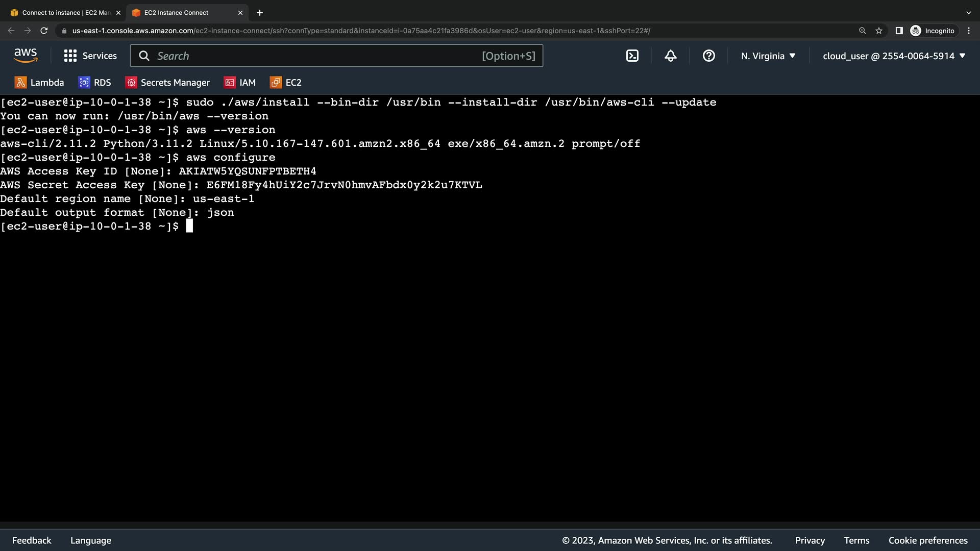980x551 pixels.
Task: Open the IAM shortcut
Action: 240,83
